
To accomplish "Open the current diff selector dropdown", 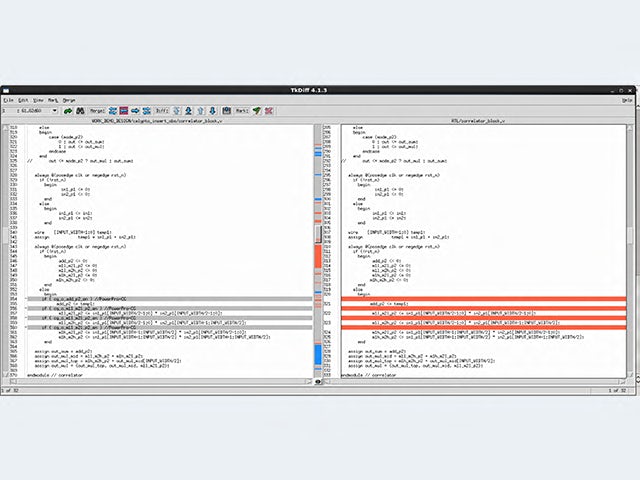I will click(x=55, y=111).
